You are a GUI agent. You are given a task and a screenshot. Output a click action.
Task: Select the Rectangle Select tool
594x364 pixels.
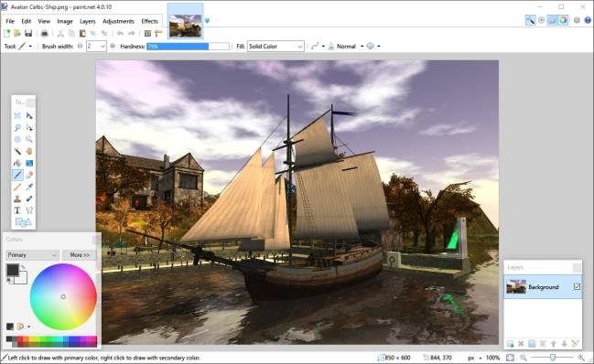coord(17,116)
